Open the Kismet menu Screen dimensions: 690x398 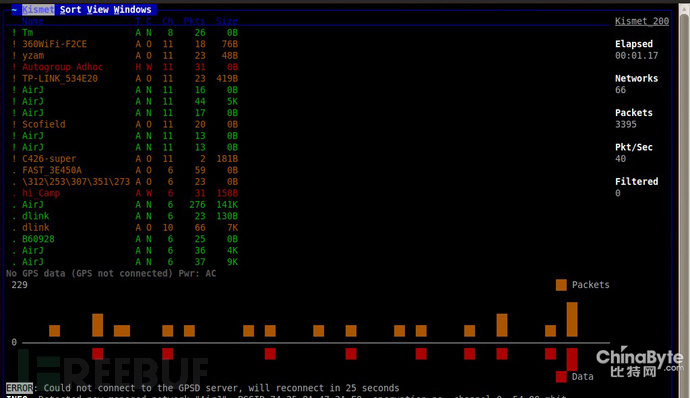tap(38, 9)
